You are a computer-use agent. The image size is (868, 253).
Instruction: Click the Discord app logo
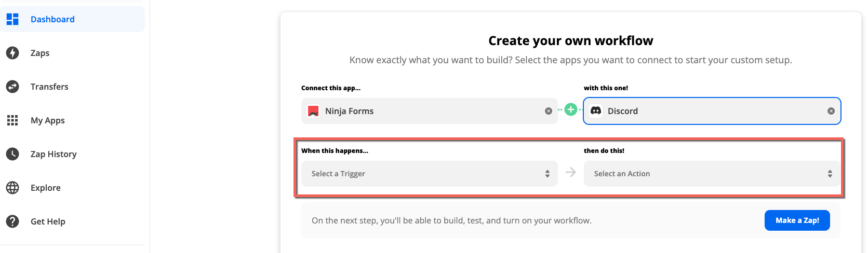[596, 111]
